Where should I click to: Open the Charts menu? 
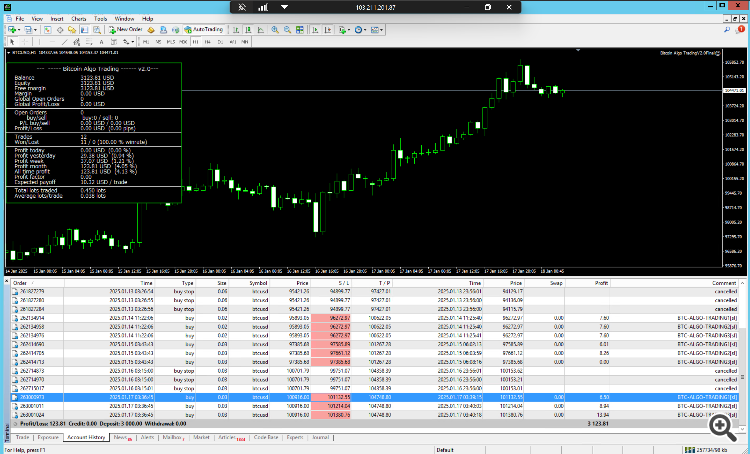click(x=78, y=19)
